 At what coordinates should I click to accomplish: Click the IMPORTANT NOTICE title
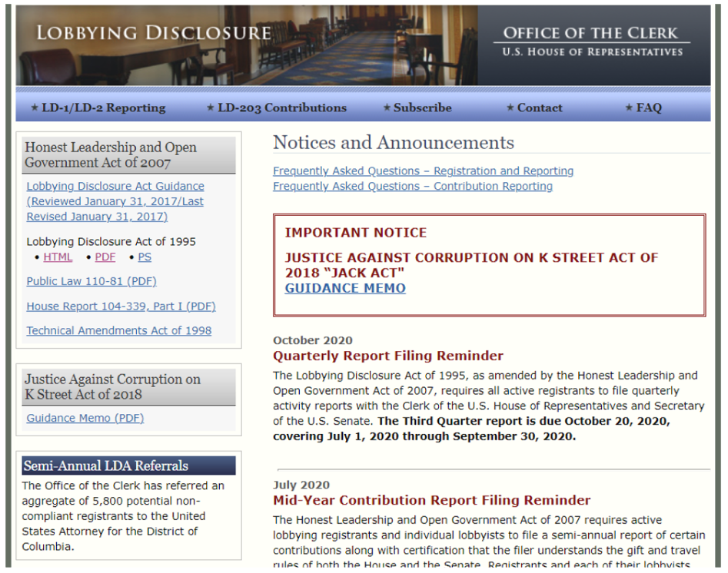pos(356,233)
